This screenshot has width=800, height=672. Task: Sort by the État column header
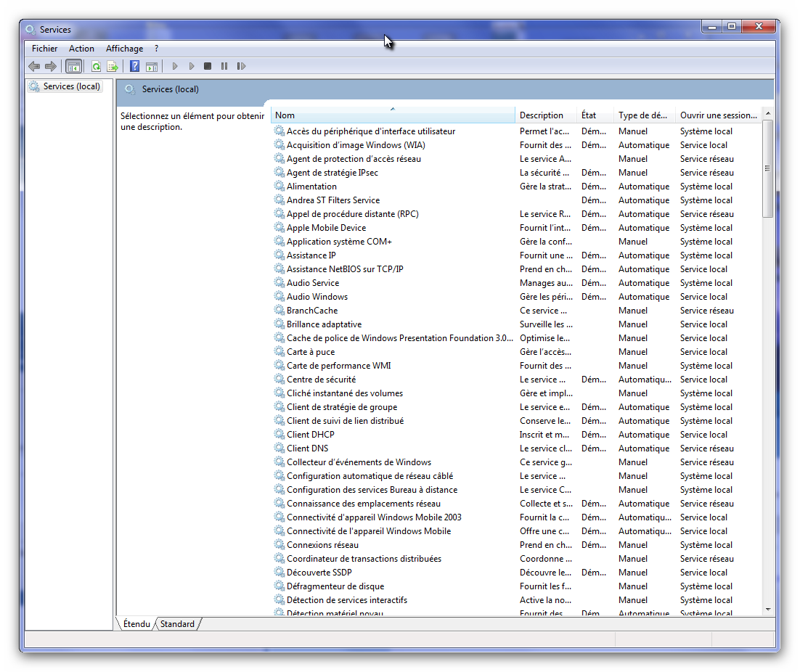589,115
